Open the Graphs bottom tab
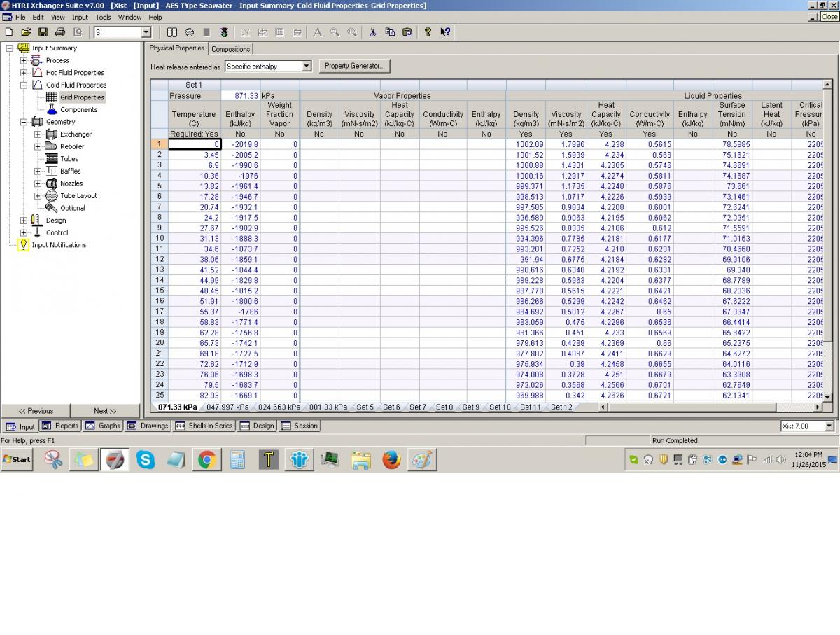The height and width of the screenshot is (635, 840). click(x=103, y=426)
